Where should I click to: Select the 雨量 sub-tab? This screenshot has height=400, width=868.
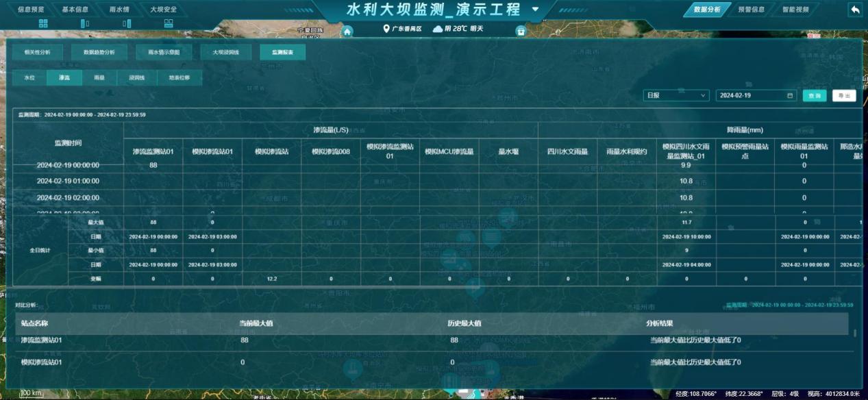click(x=99, y=78)
